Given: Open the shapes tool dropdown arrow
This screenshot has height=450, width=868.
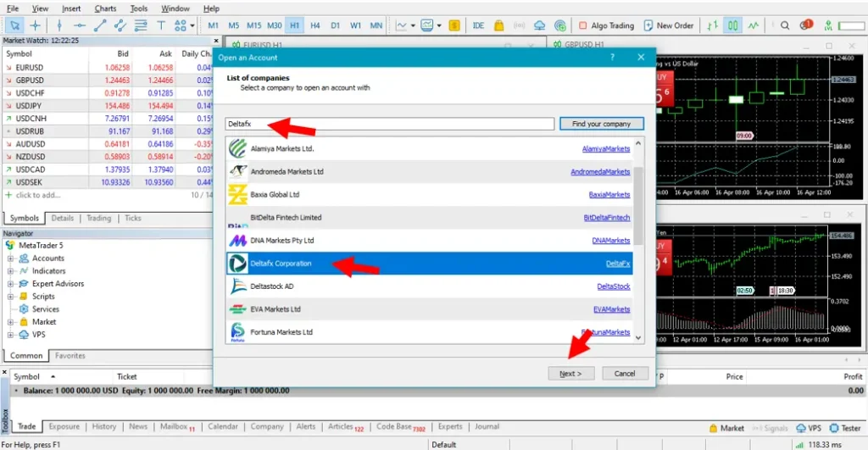Looking at the screenshot, I should click(192, 25).
